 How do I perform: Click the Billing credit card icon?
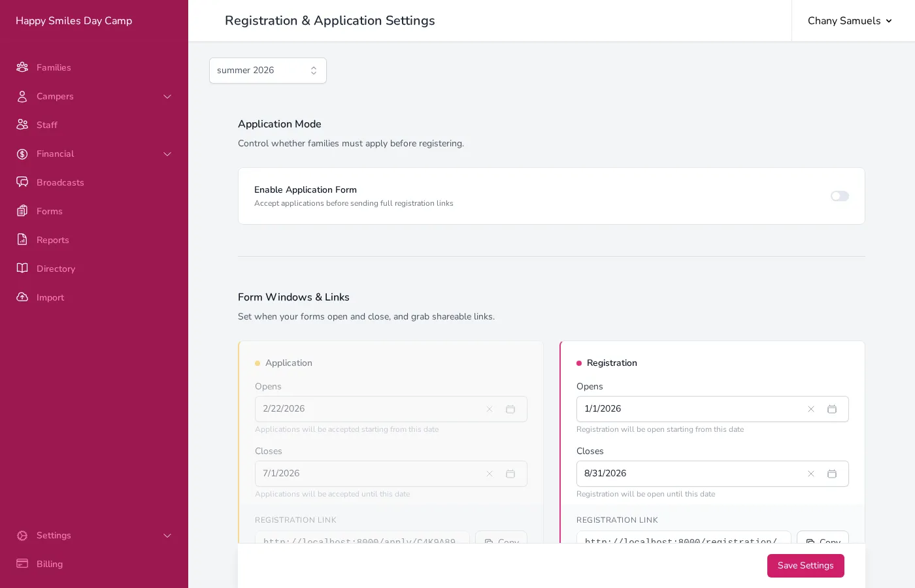pyautogui.click(x=22, y=564)
